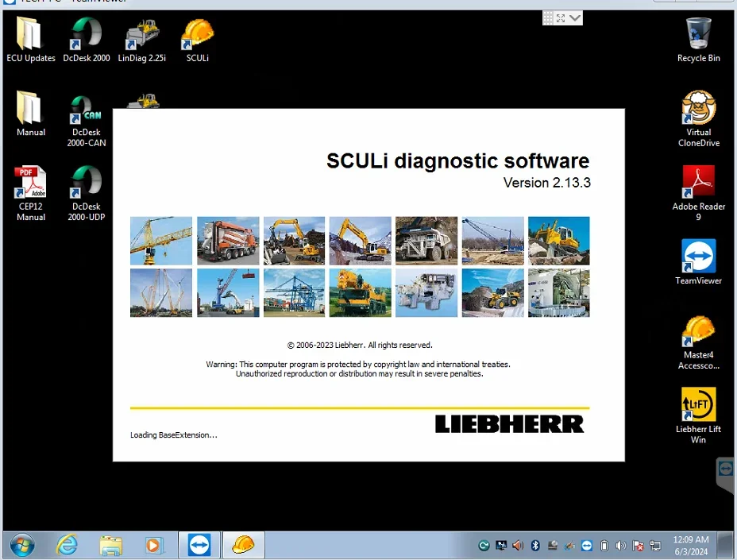Click the Windows Start button
This screenshot has width=737, height=560.
(23, 545)
